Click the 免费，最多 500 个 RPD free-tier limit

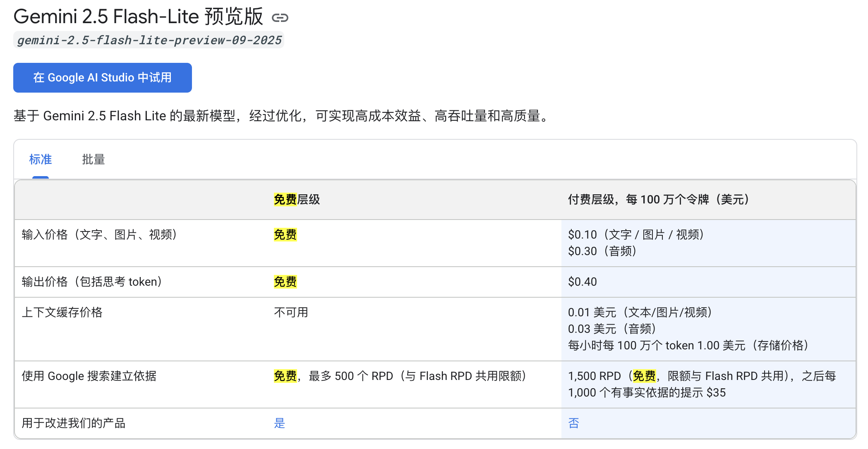[x=400, y=376]
